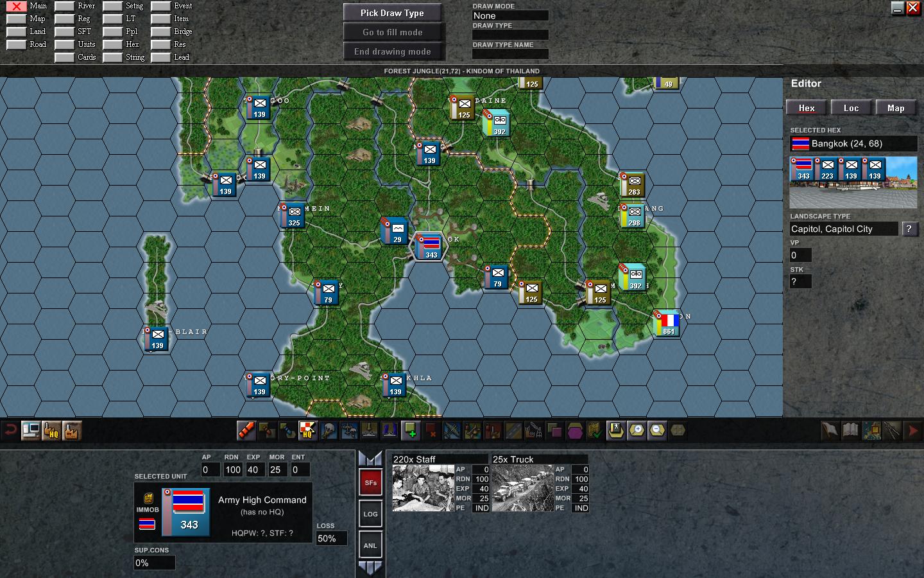Open the mini-map overview tool
This screenshot has height=578, width=924.
871,431
